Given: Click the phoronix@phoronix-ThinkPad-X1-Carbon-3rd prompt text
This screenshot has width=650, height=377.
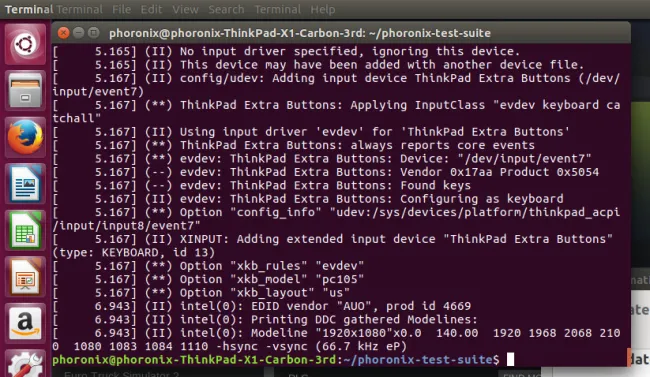Looking at the screenshot, I should 194,360.
